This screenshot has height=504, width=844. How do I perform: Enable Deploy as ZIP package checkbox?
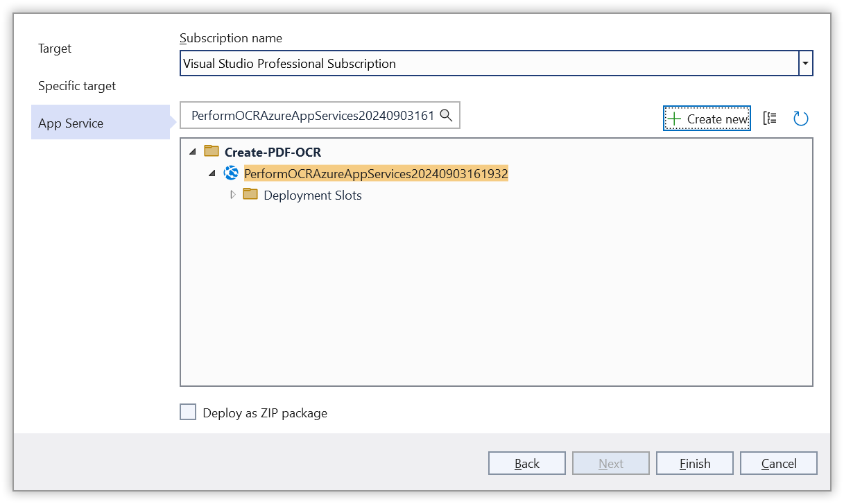(188, 412)
